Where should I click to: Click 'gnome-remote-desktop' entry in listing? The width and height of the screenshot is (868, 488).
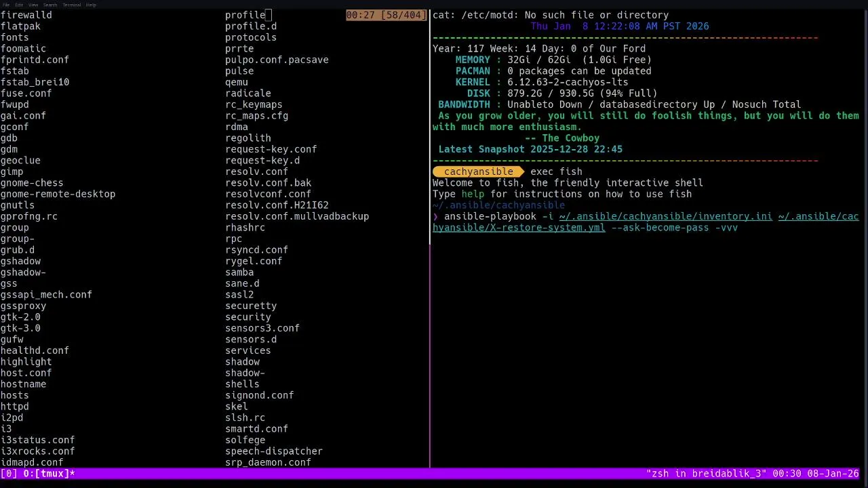pyautogui.click(x=58, y=194)
